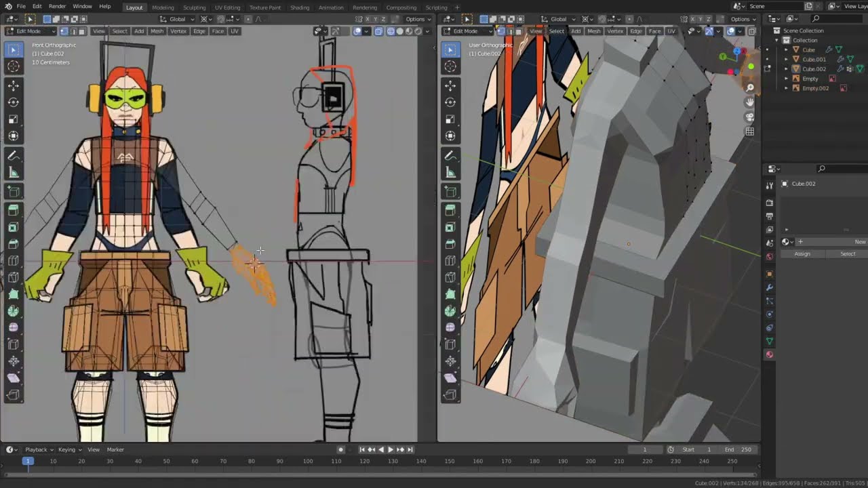The image size is (868, 488).
Task: Play the animation forward in the timeline
Action: 390,449
